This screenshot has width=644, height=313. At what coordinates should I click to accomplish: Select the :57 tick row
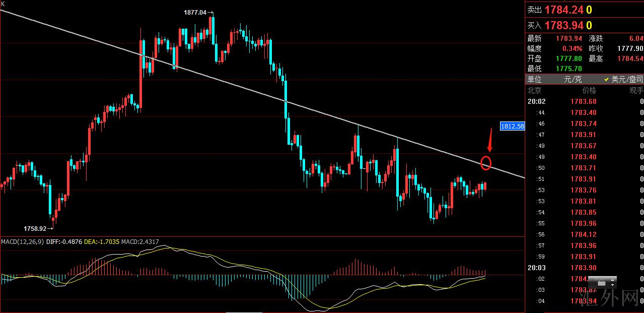585,245
